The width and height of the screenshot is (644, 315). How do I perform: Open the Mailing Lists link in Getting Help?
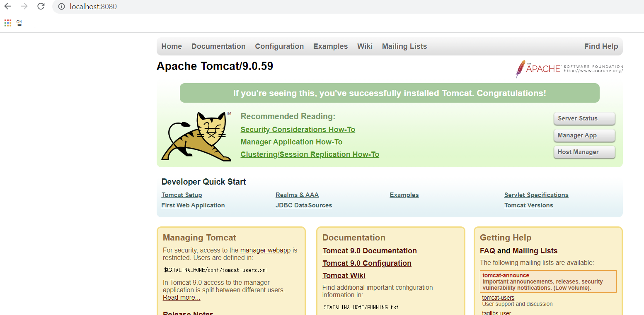click(535, 251)
